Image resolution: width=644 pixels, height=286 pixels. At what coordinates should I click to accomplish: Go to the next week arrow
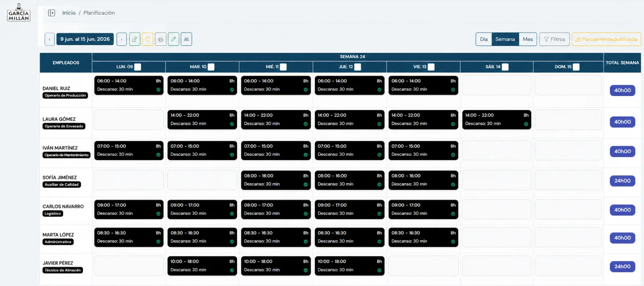point(122,39)
